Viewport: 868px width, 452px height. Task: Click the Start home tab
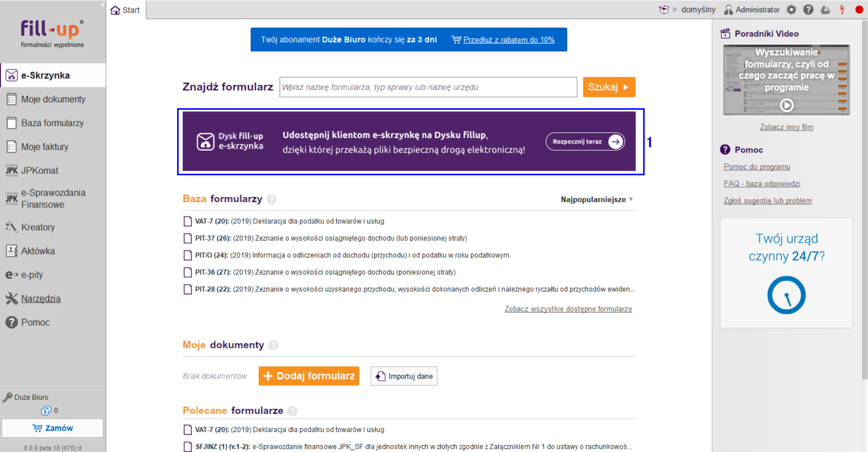(125, 10)
